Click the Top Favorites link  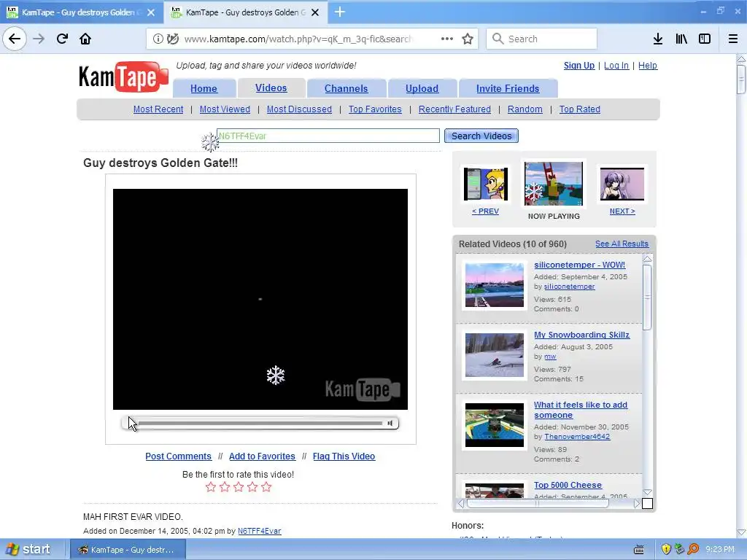375,109
